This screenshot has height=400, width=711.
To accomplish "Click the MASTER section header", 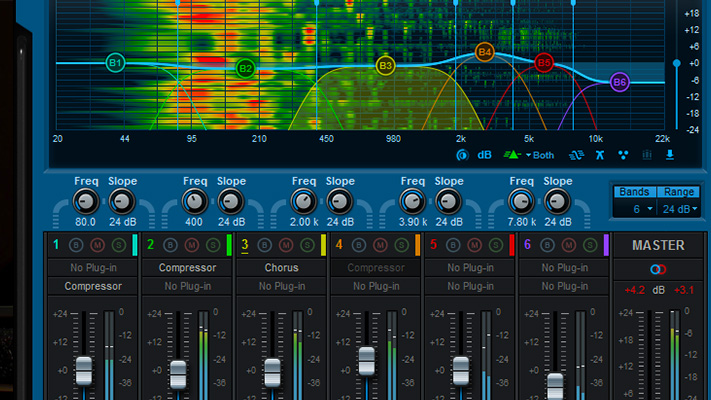I will (657, 245).
